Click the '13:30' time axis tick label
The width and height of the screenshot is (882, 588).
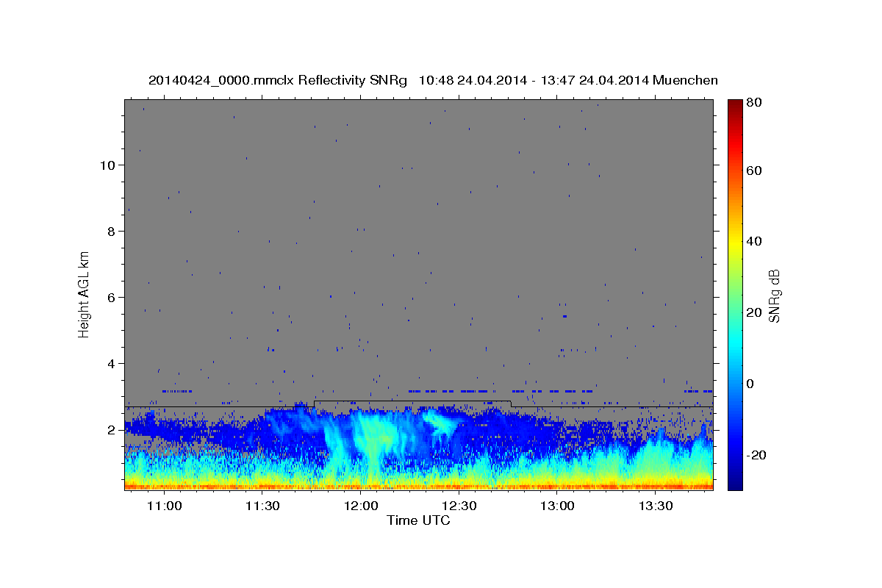[656, 506]
